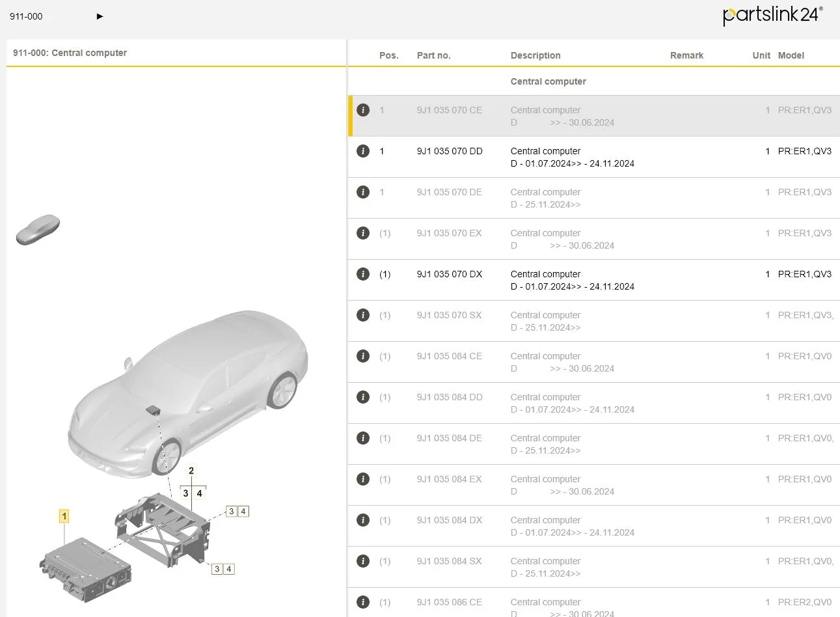Select callout 2 in the diagram
The height and width of the screenshot is (617, 840).
(x=191, y=471)
